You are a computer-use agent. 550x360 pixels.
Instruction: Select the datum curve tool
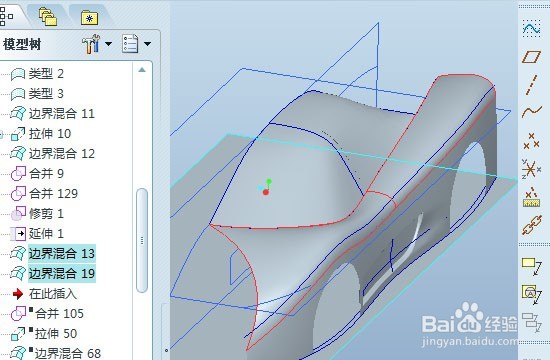[x=531, y=112]
